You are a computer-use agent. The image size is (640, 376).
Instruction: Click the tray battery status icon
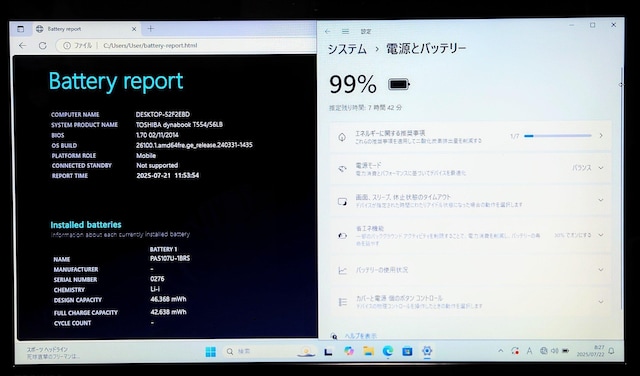[x=566, y=351]
